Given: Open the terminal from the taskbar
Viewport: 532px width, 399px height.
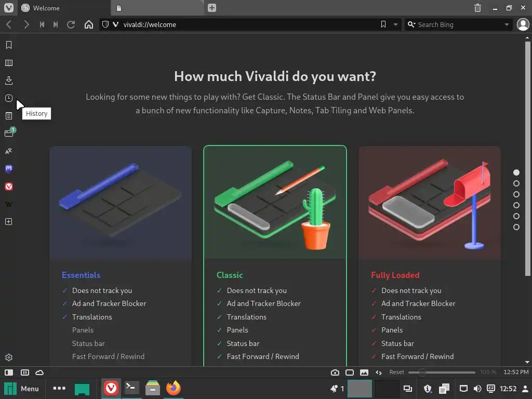Looking at the screenshot, I should click(x=131, y=389).
